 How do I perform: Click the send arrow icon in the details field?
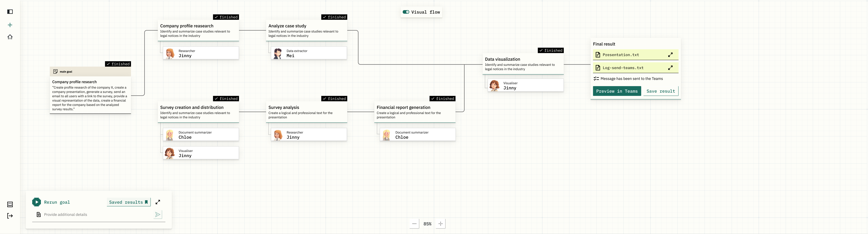(x=158, y=214)
